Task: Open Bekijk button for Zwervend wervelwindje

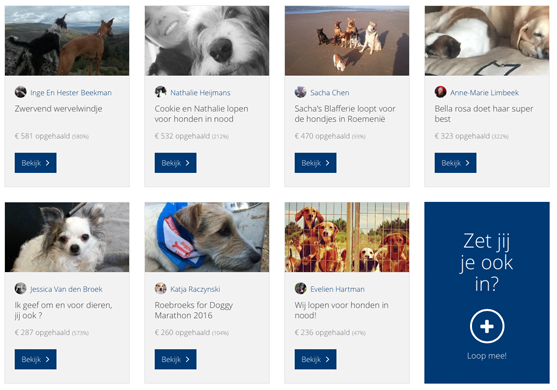Action: (36, 163)
